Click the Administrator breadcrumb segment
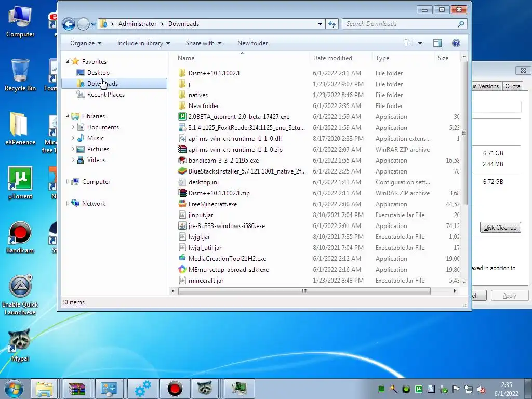The height and width of the screenshot is (399, 532). [x=137, y=24]
